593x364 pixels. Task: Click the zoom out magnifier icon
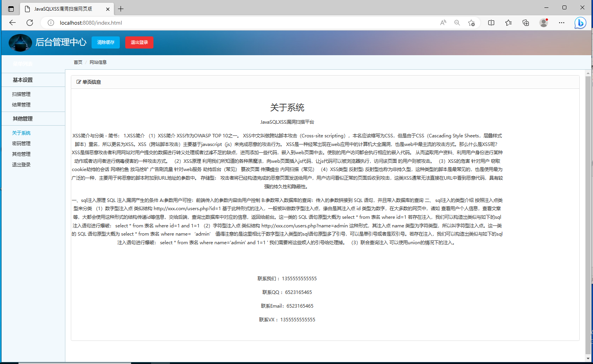tap(457, 23)
